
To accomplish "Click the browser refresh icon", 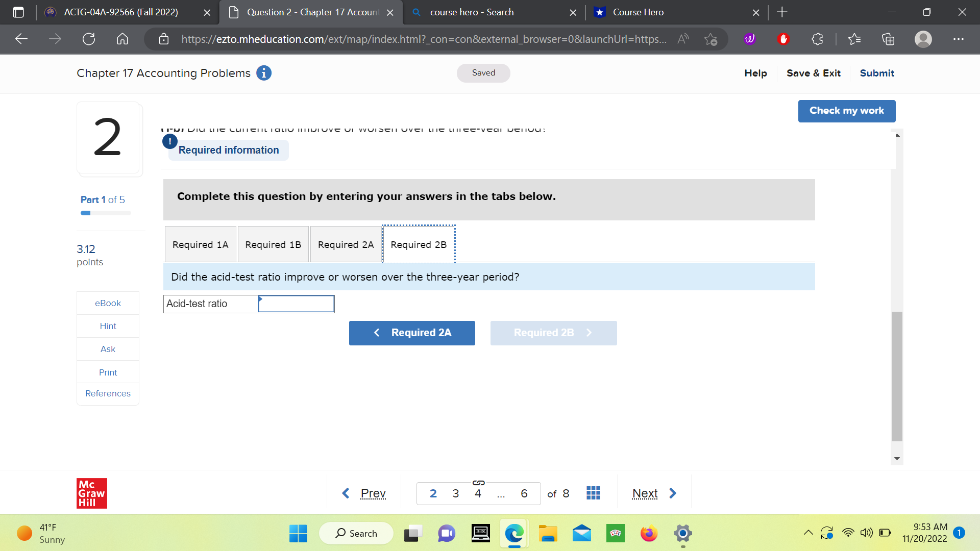I will point(89,39).
